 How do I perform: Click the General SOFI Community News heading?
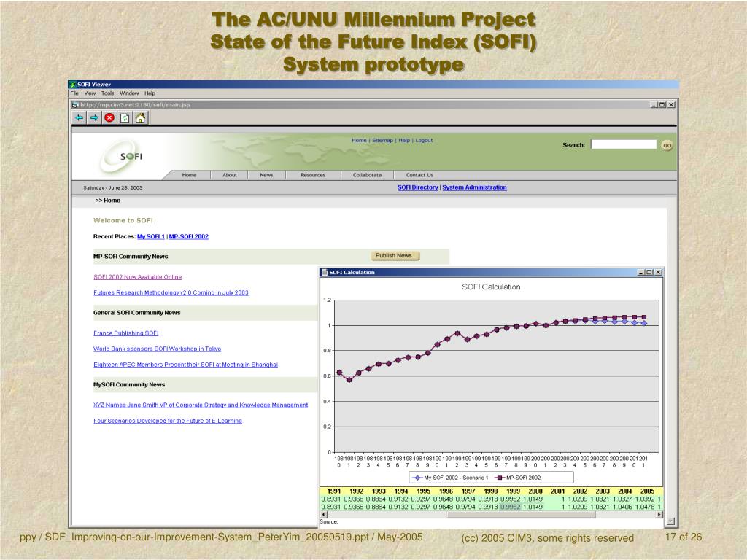point(136,313)
